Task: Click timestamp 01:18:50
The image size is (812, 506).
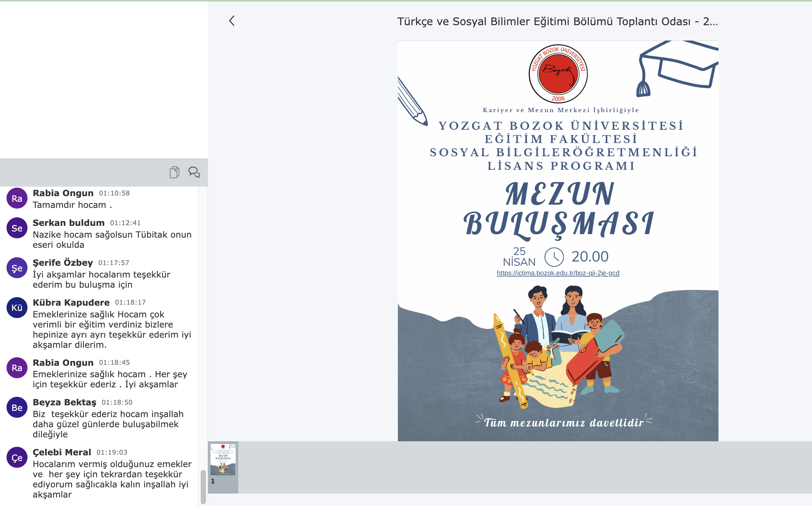Action: [x=117, y=402]
